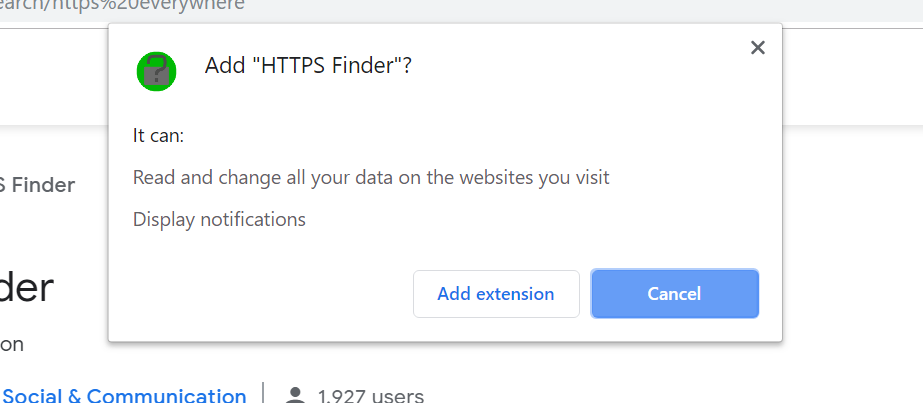This screenshot has height=403, width=923.
Task: Click the partially hidden Finder breadcrumb text
Action: pos(38,185)
